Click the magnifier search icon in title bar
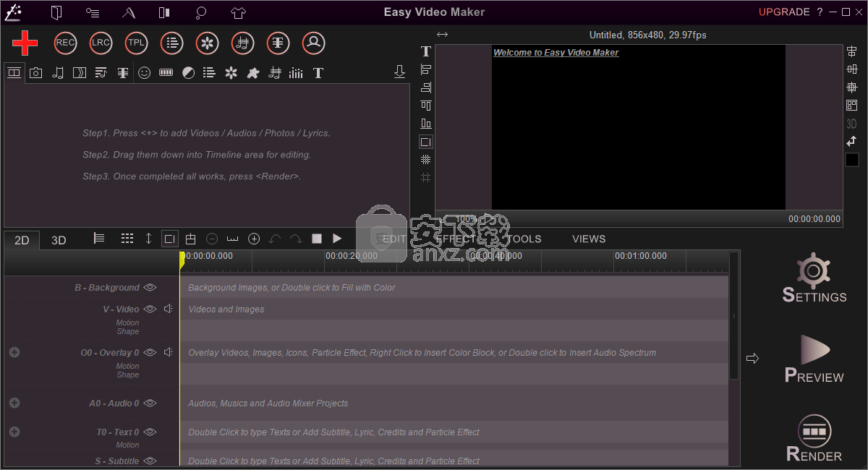Screen dimensions: 868x470 (x=201, y=12)
